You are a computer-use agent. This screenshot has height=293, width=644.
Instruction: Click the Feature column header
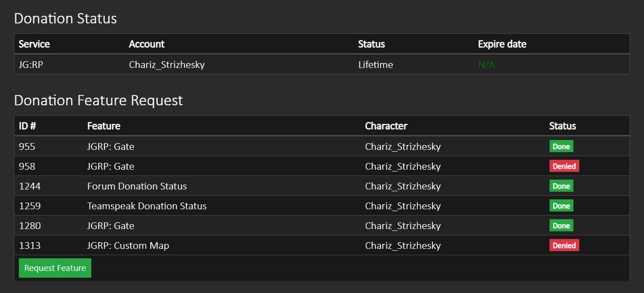[104, 126]
